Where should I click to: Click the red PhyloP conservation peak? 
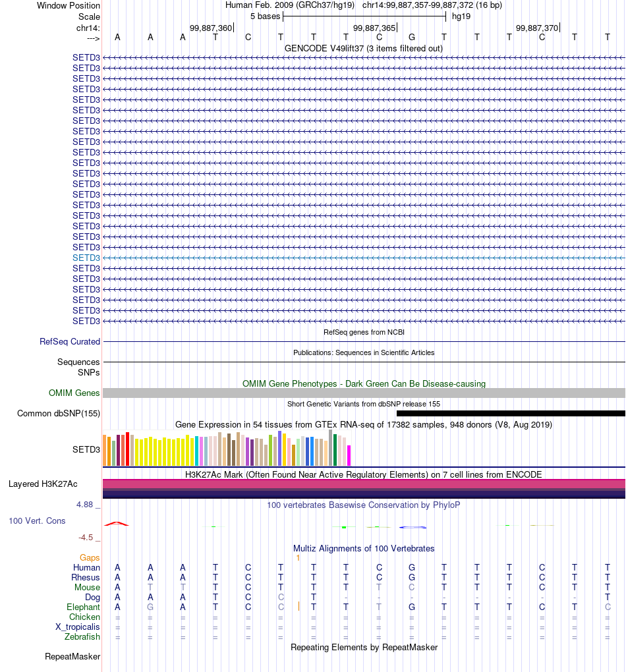pyautogui.click(x=117, y=524)
